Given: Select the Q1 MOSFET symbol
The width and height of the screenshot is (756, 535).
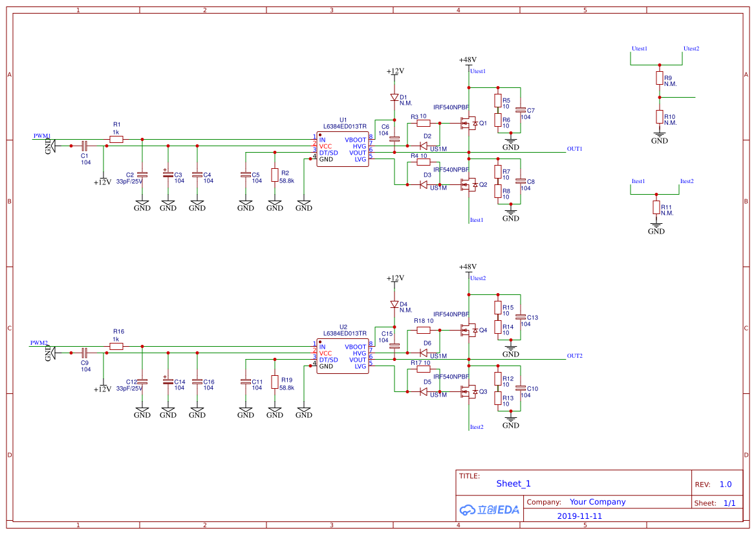Looking at the screenshot, I should [468, 122].
